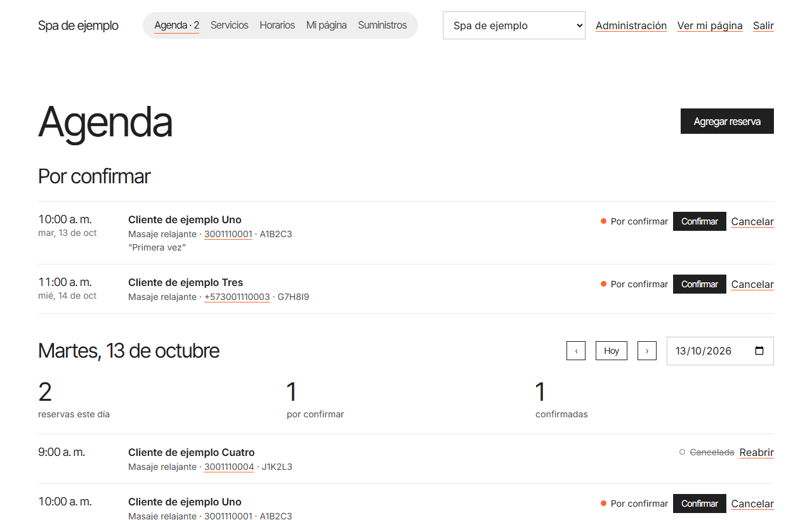Viewport: 812px width, 520px height.
Task: Open the Suministros tab
Action: click(383, 25)
